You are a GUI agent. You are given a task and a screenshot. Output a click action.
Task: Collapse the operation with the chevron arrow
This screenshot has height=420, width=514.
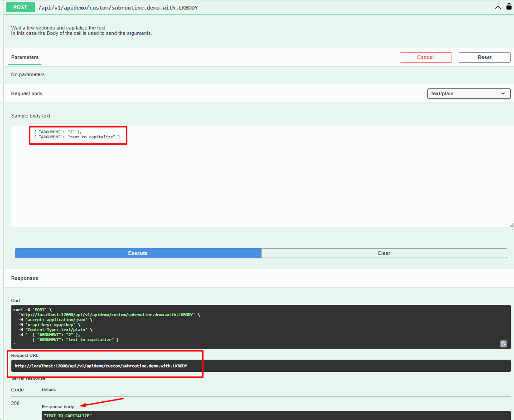pos(498,7)
